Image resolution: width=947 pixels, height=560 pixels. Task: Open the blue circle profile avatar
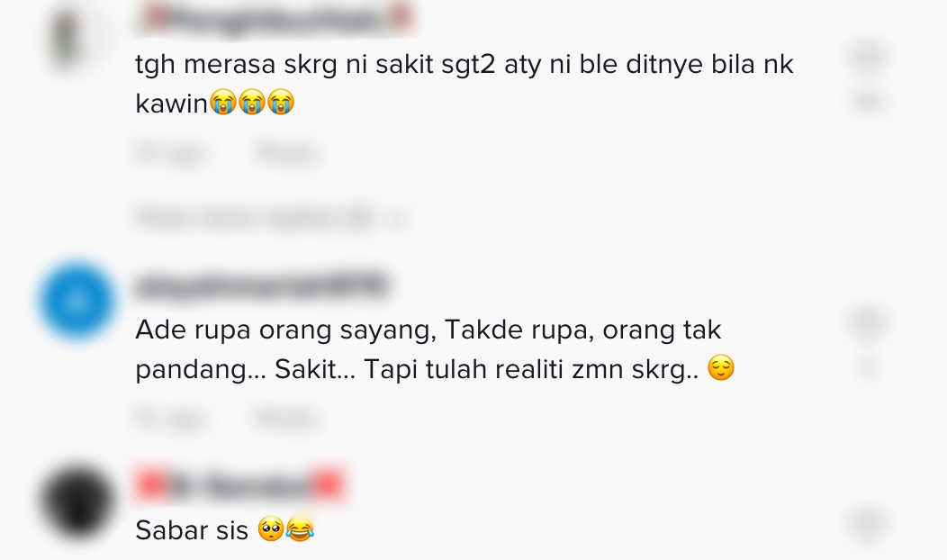(x=77, y=301)
